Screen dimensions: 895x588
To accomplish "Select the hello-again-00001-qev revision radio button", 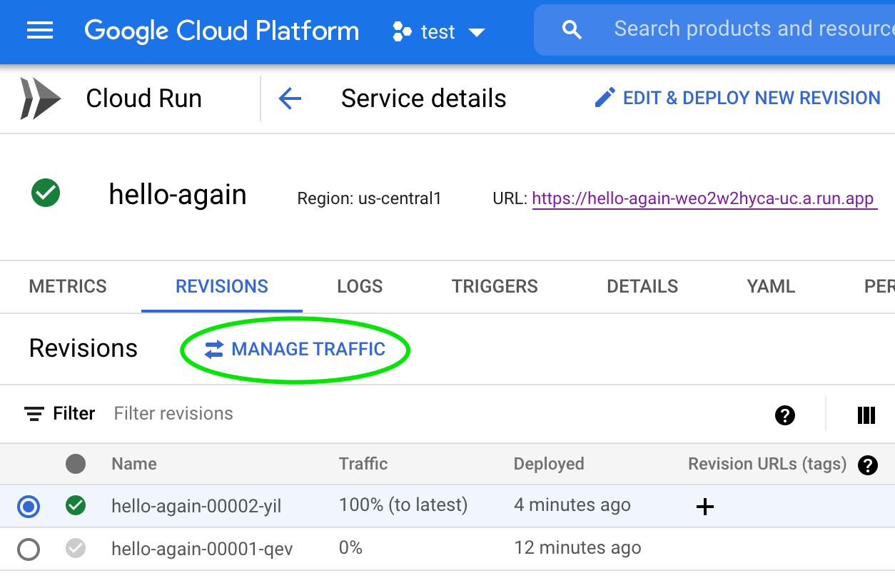I will point(29,549).
